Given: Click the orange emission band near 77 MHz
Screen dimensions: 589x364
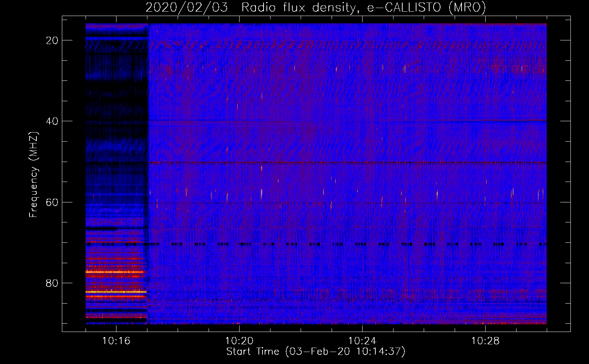Looking at the screenshot, I should [115, 272].
